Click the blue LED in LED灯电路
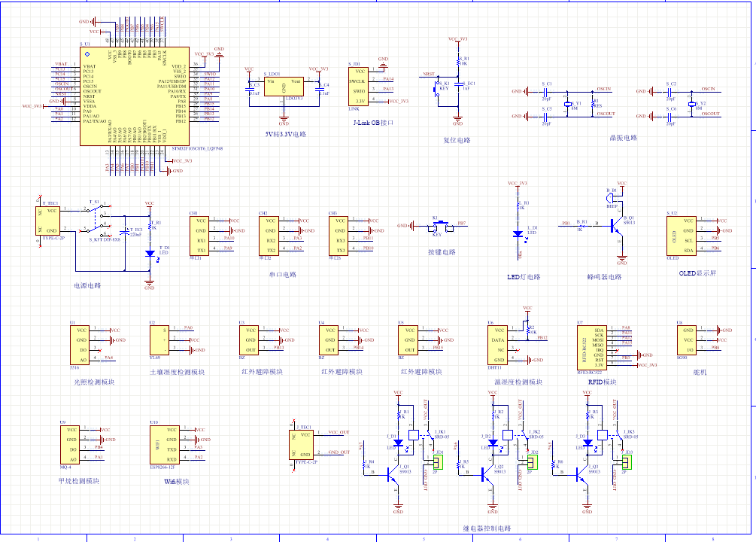Image resolution: width=756 pixels, height=542 pixels. pyautogui.click(x=518, y=234)
